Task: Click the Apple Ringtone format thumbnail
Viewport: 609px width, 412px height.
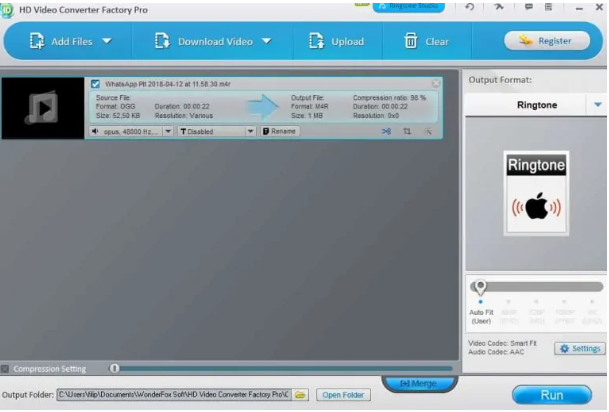Action: (536, 193)
